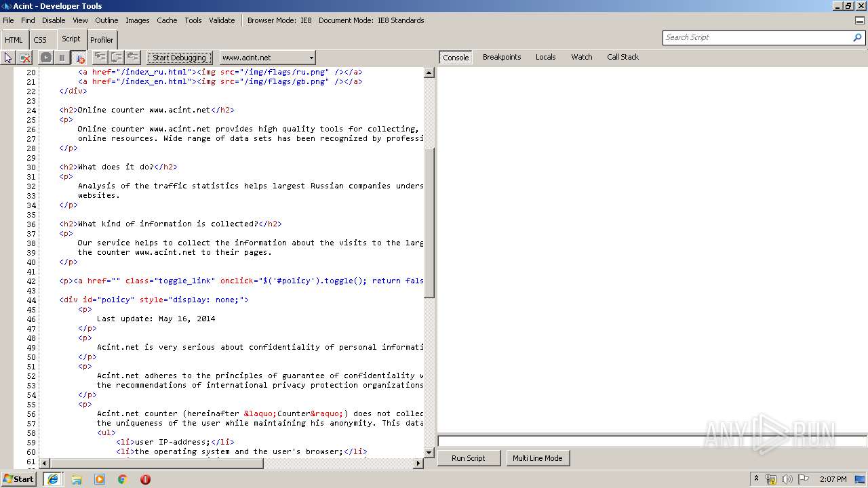The height and width of the screenshot is (488, 868).
Task: Open the Tools menu
Action: pyautogui.click(x=193, y=20)
